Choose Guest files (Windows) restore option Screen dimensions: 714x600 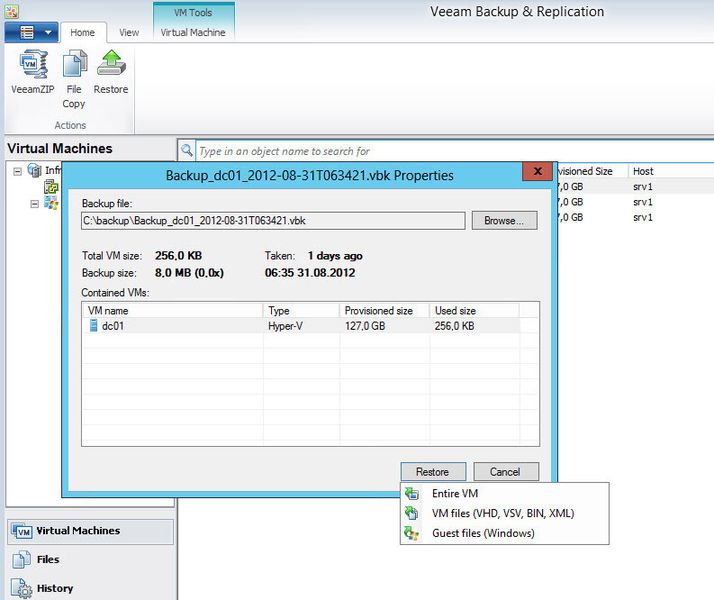pyautogui.click(x=505, y=533)
